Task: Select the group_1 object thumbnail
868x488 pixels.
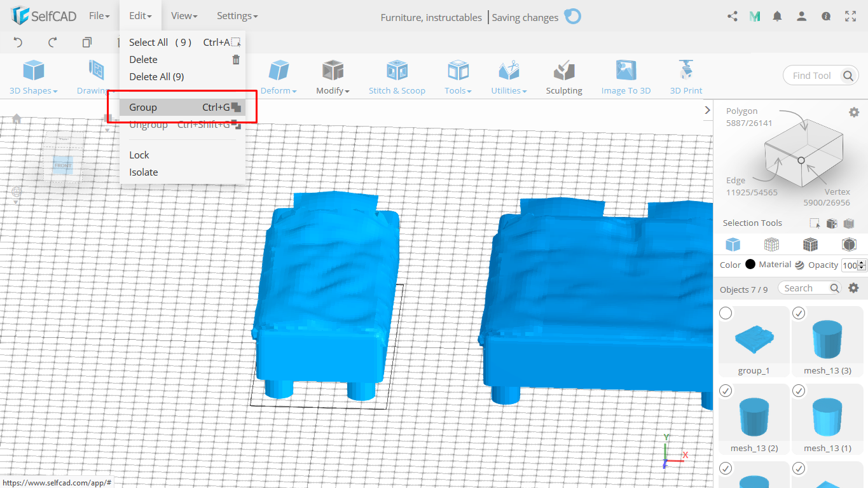Action: 754,340
